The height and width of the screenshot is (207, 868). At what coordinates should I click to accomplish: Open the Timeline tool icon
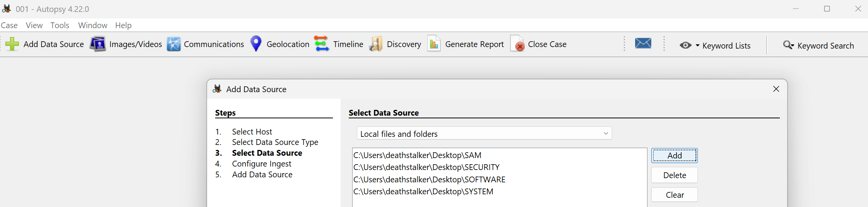(x=321, y=44)
